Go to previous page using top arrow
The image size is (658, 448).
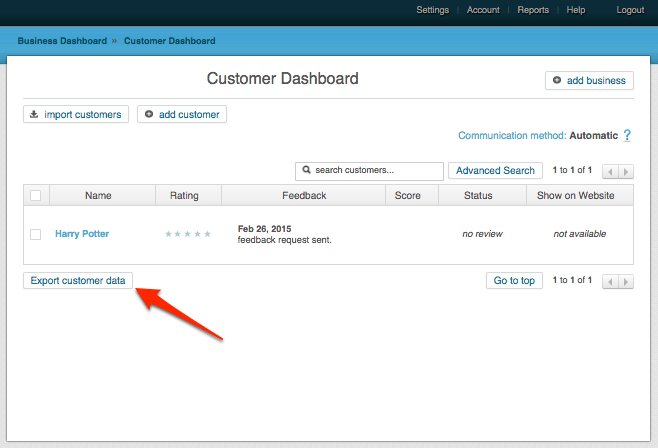pyautogui.click(x=610, y=172)
